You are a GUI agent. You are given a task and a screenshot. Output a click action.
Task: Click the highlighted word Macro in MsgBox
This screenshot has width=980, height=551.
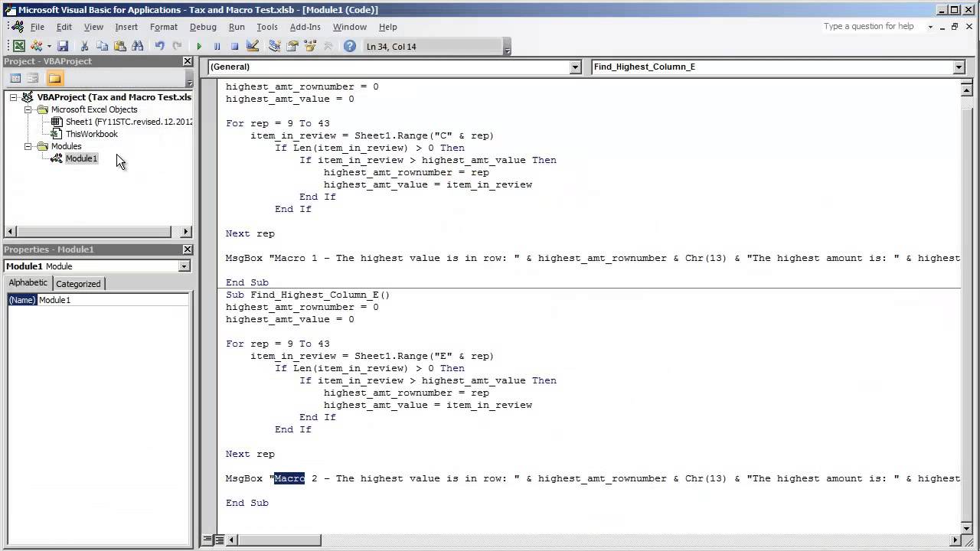[289, 478]
